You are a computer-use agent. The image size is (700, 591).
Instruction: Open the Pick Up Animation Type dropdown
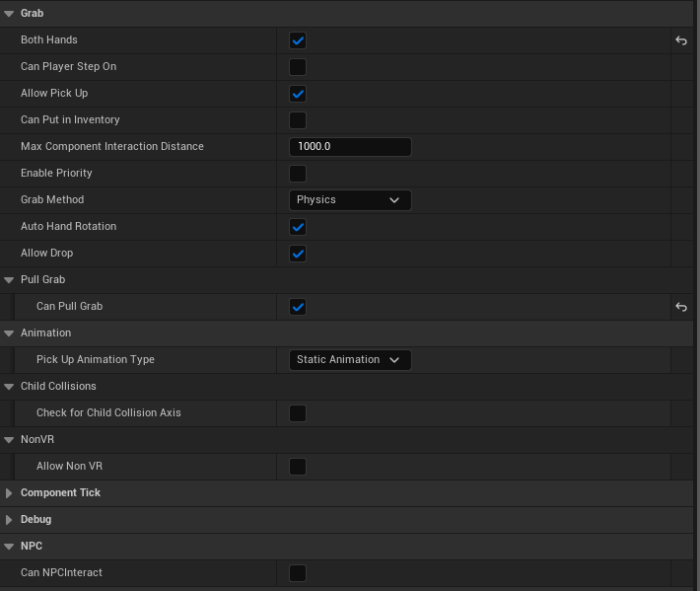point(350,360)
